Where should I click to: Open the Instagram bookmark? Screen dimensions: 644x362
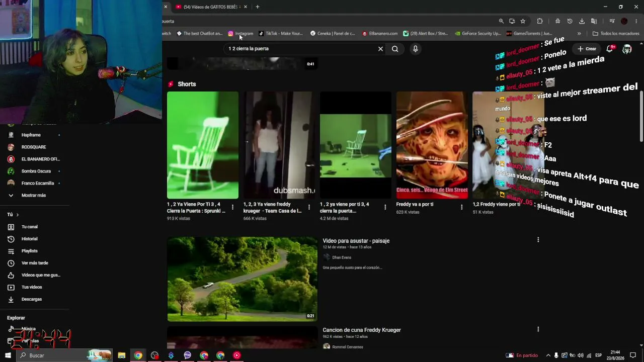point(240,34)
